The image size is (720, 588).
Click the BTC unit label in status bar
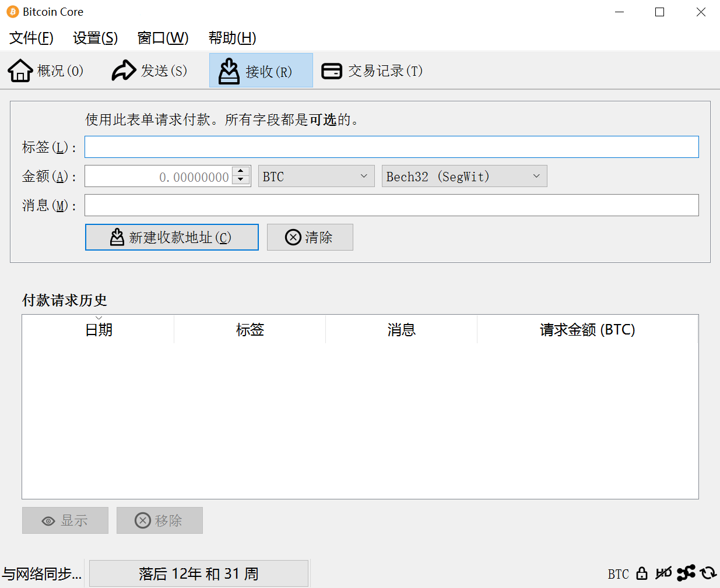618,574
